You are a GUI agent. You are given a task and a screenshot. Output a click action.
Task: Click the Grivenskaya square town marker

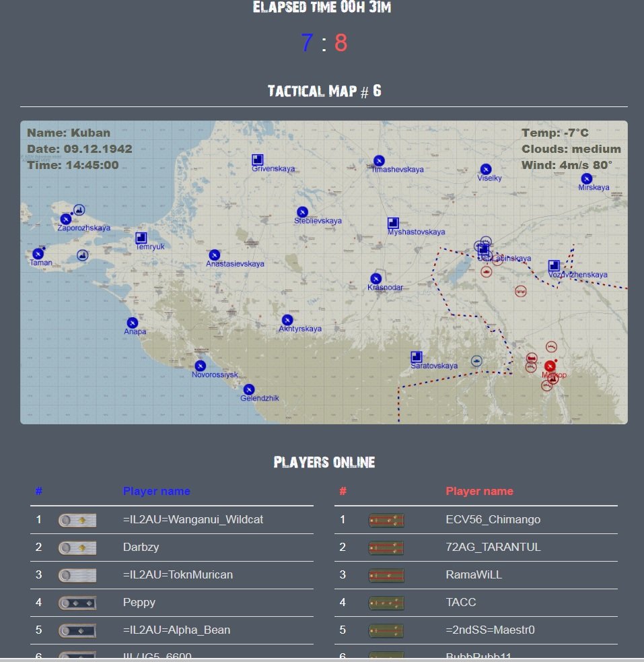257,160
